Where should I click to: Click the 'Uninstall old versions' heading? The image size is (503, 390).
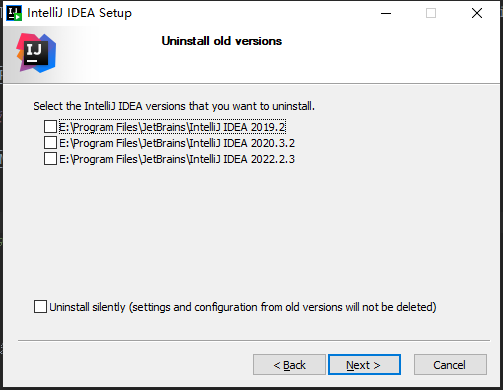[x=222, y=41]
